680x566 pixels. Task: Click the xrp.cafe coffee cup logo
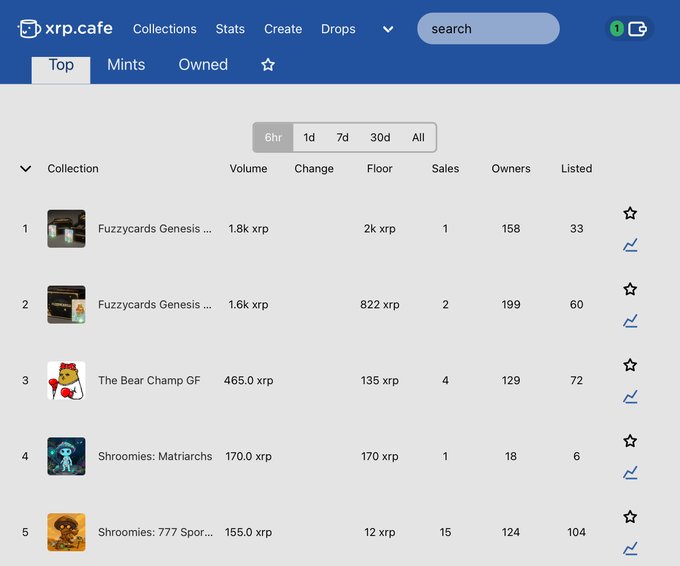click(x=29, y=29)
